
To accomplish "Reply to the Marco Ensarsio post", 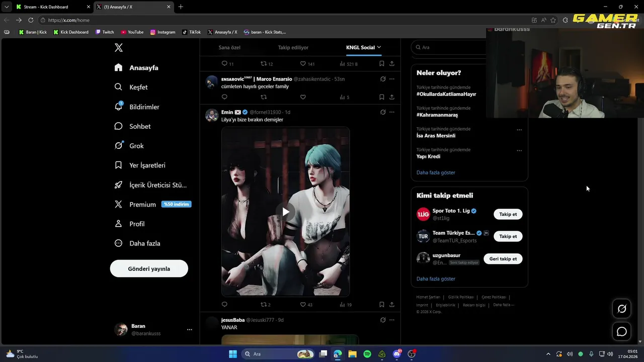I will point(224,97).
